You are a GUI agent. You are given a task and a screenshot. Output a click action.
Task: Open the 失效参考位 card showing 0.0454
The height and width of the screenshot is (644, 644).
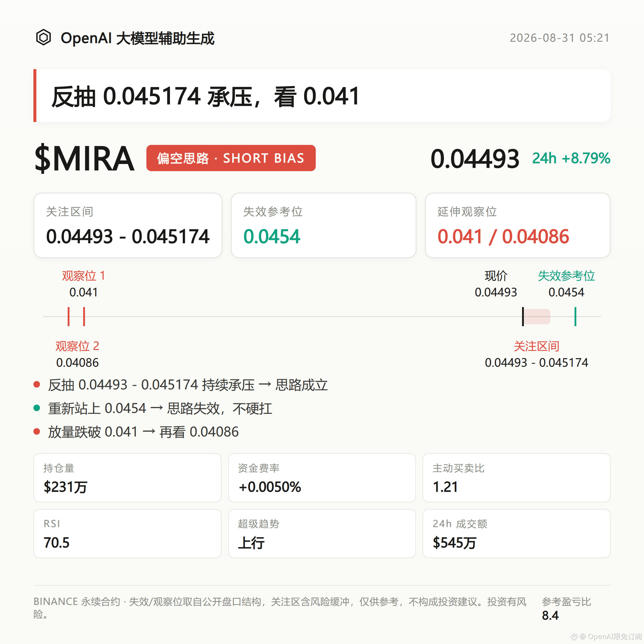click(323, 225)
